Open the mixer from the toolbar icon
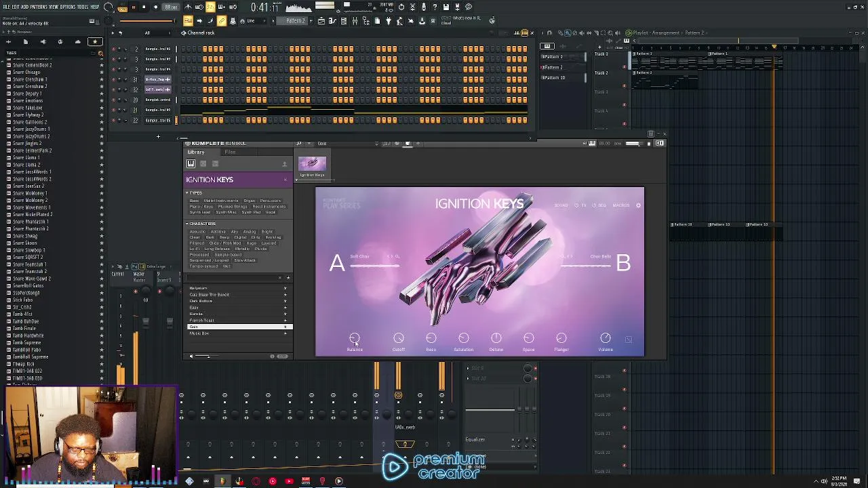This screenshot has height=488, width=868. point(355,21)
